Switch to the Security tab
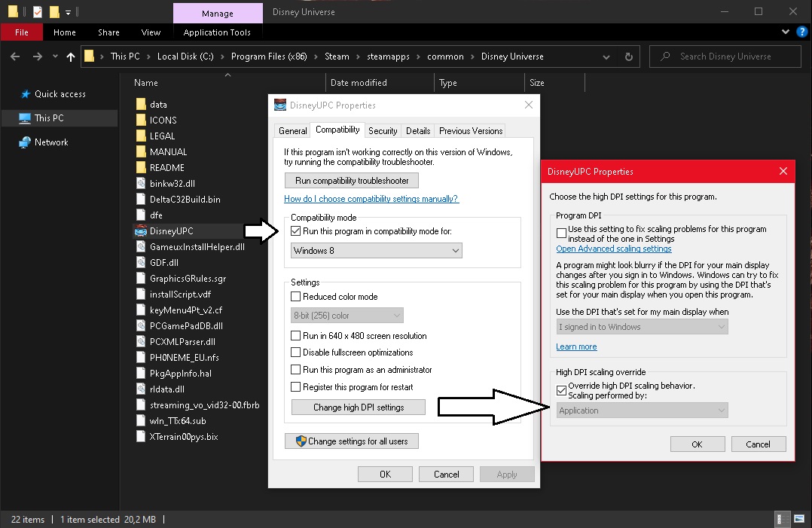This screenshot has height=528, width=812. [x=383, y=130]
